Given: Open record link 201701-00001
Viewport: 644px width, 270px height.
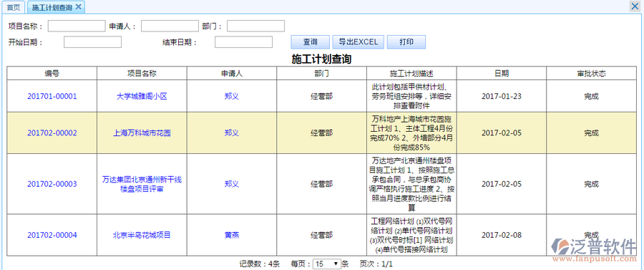Looking at the screenshot, I should click(52, 97).
